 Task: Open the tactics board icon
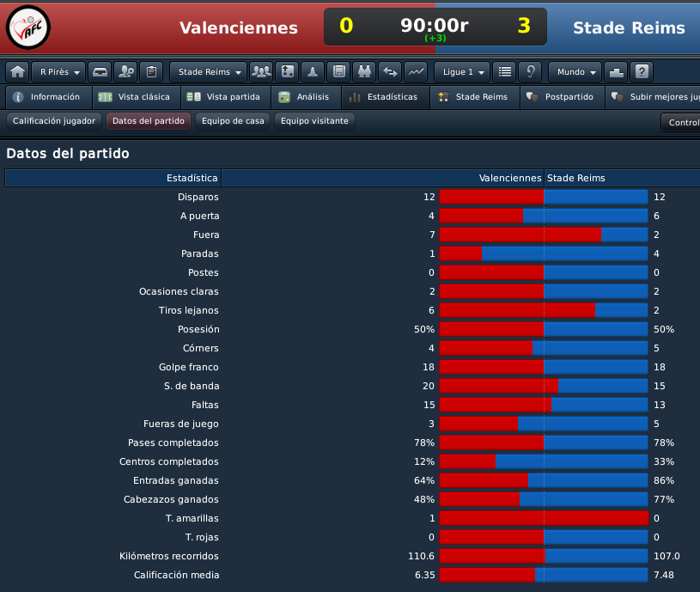tap(287, 72)
